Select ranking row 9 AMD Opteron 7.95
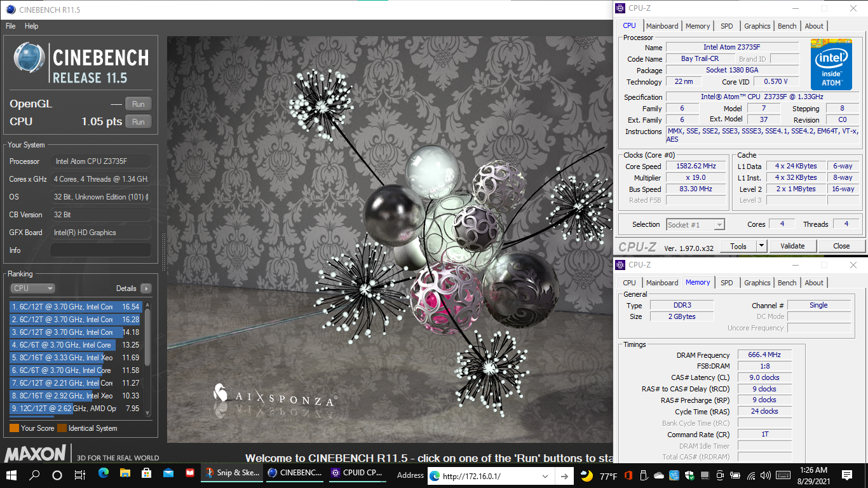 [76, 408]
